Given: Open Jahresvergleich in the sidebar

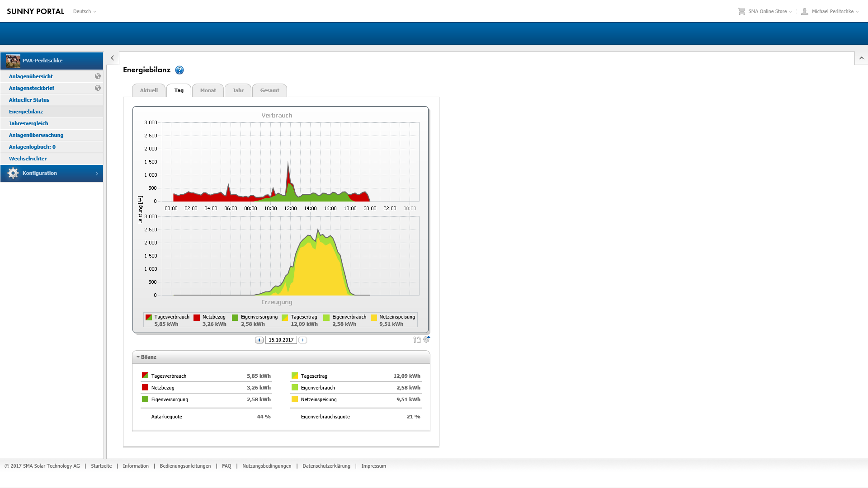Looking at the screenshot, I should 28,123.
